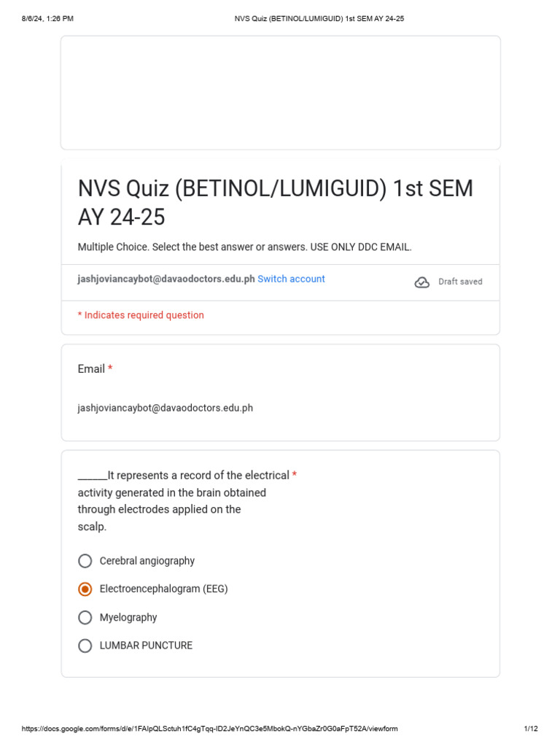Click the small page header quiz title
Screen dimensions: 560x747
pos(319,18)
